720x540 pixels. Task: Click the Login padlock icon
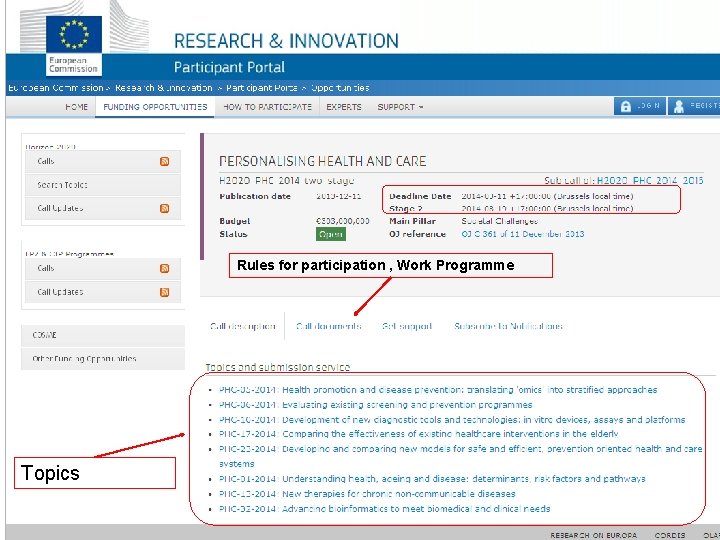(x=625, y=107)
